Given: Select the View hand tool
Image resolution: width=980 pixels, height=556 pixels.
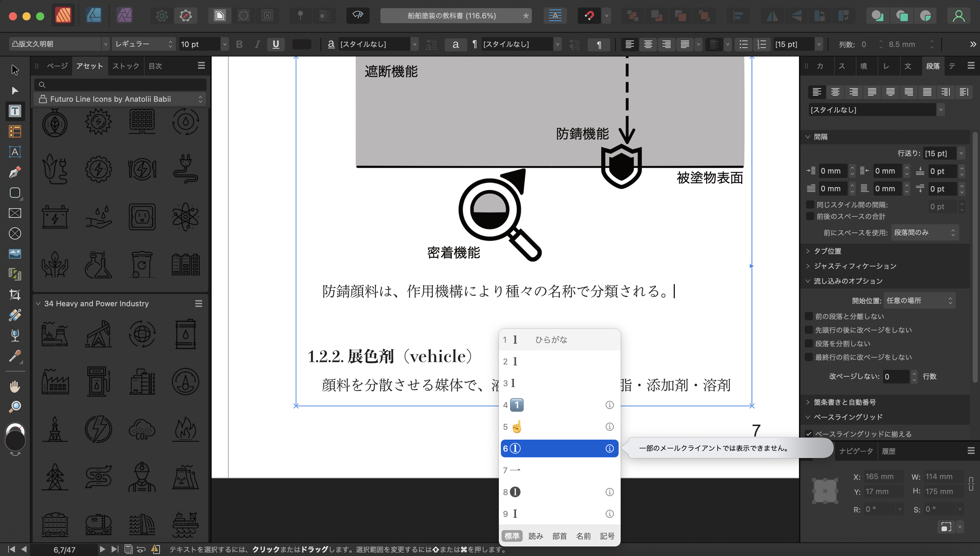Looking at the screenshot, I should (x=15, y=387).
